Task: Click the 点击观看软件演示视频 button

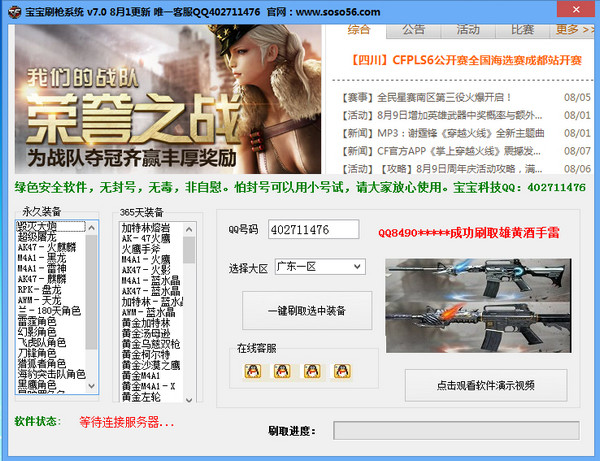Action: click(485, 384)
